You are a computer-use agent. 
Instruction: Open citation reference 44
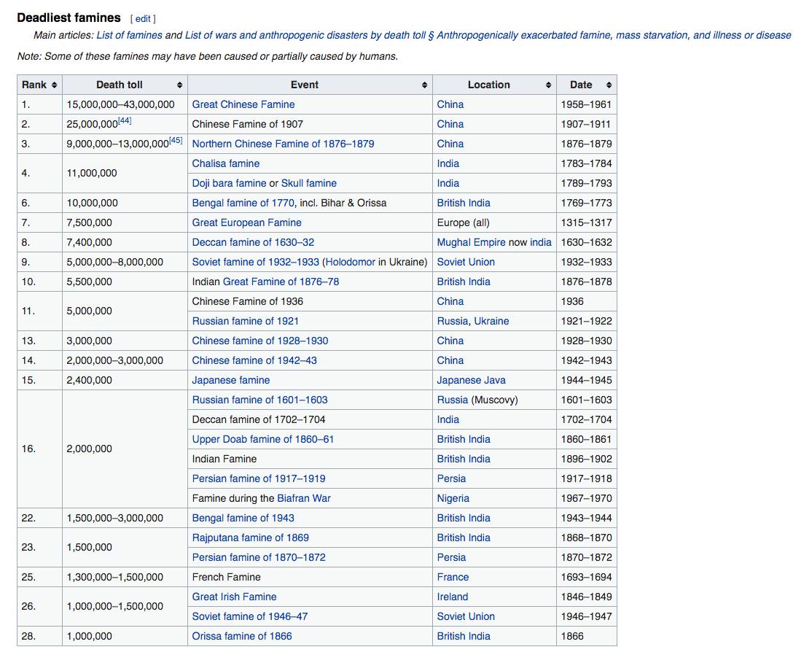pyautogui.click(x=125, y=121)
